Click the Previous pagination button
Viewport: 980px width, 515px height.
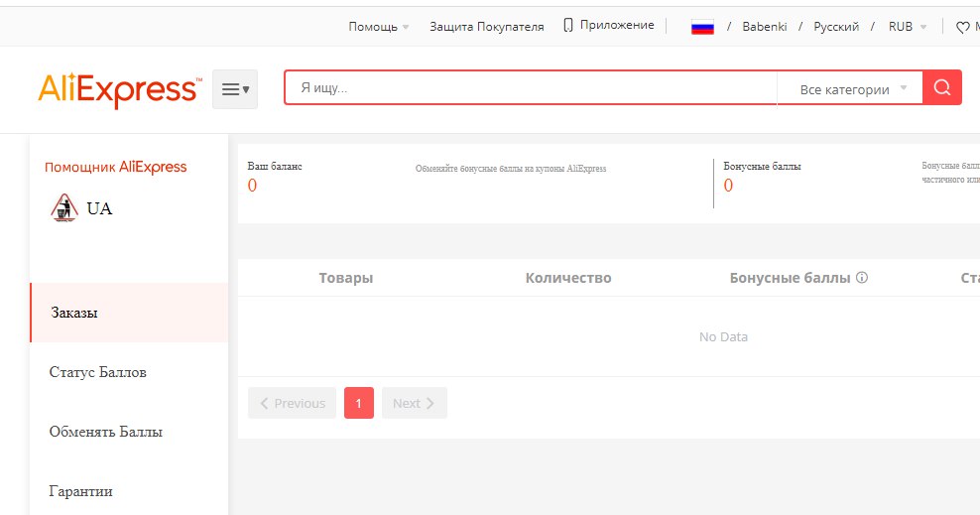[x=292, y=403]
